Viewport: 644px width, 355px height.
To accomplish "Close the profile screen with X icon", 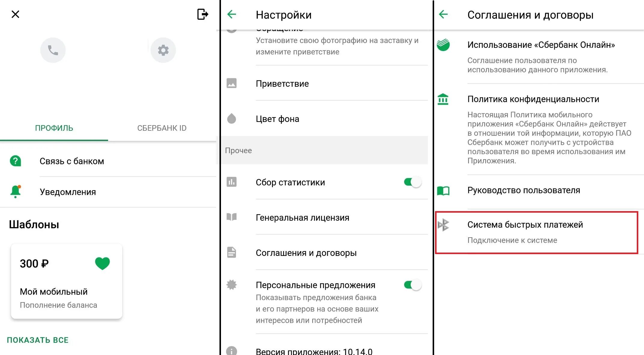I will pyautogui.click(x=15, y=14).
